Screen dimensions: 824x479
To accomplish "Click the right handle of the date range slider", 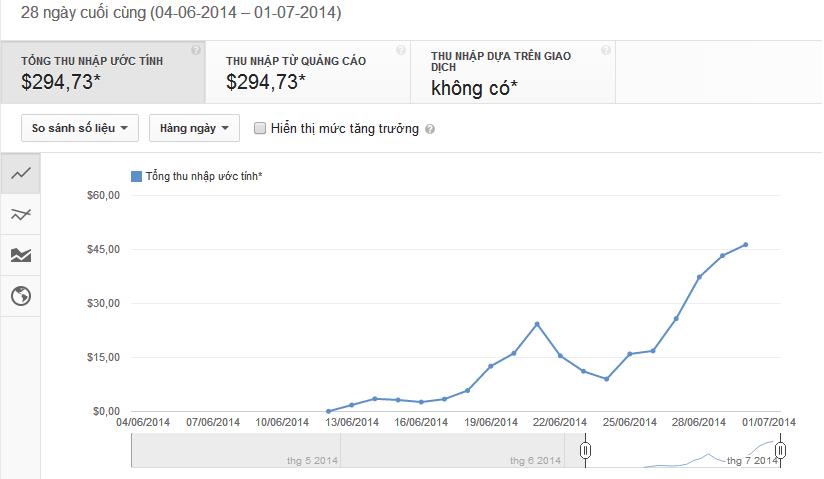I will (781, 452).
